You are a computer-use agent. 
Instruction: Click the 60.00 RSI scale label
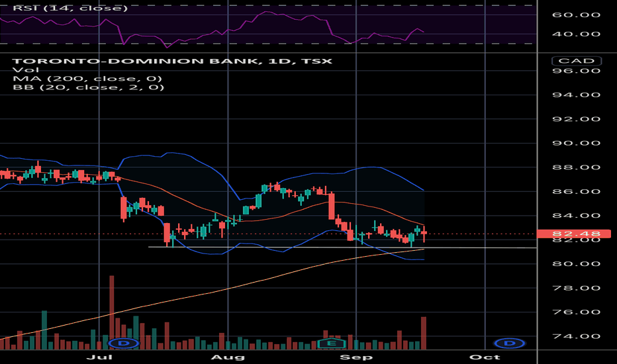coord(577,15)
